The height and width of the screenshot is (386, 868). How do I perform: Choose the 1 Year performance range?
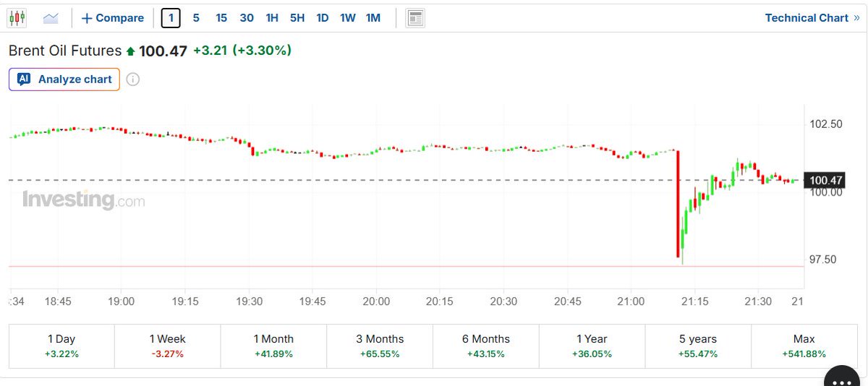click(x=592, y=346)
